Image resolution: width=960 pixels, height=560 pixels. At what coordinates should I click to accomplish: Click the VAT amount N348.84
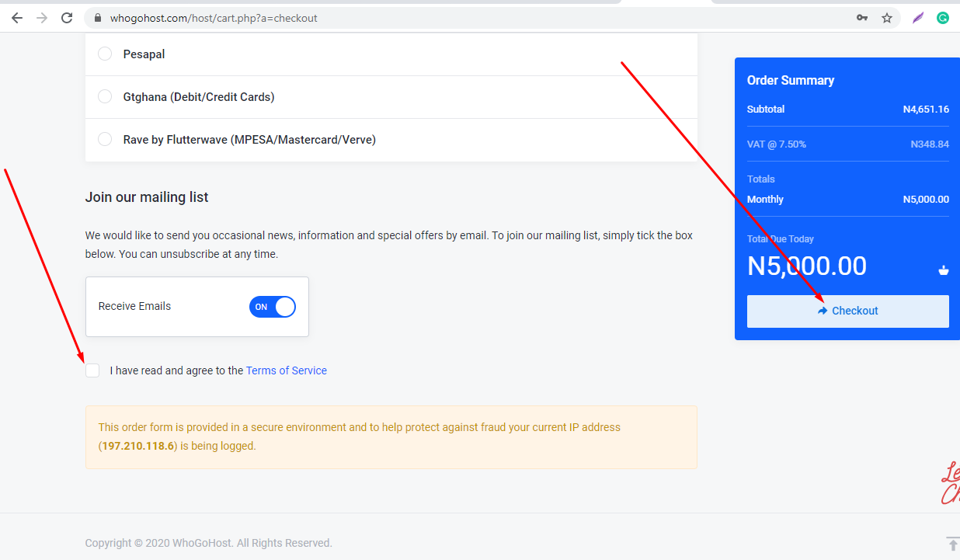pyautogui.click(x=930, y=144)
